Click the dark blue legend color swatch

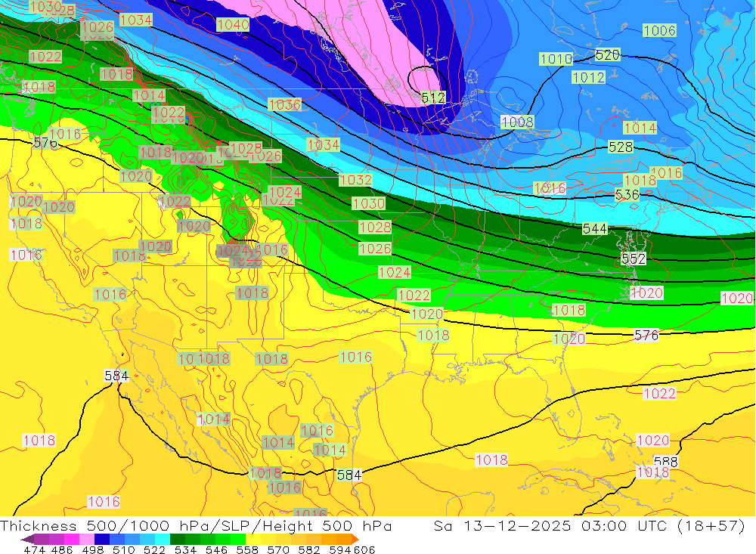102,539
